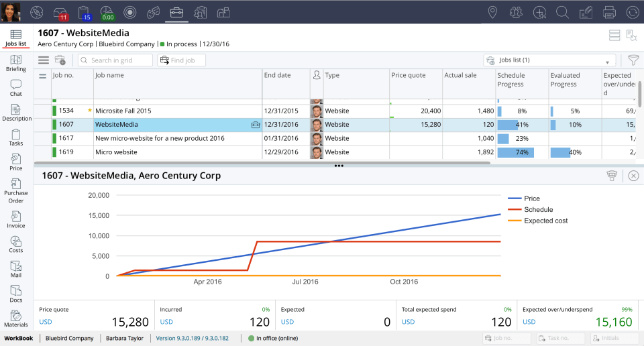644x346 pixels.
Task: Click the Task no. field in status bar
Action: click(x=561, y=338)
